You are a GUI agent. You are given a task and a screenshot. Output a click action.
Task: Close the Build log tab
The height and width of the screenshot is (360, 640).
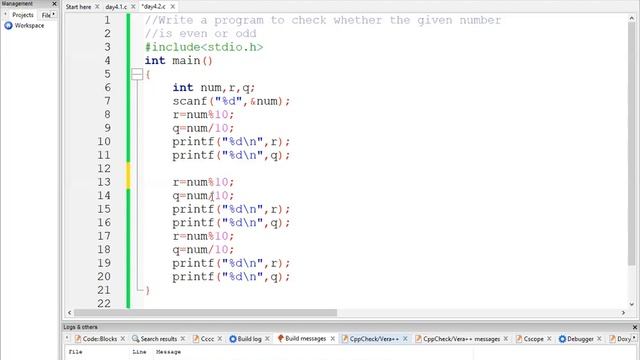click(267, 339)
